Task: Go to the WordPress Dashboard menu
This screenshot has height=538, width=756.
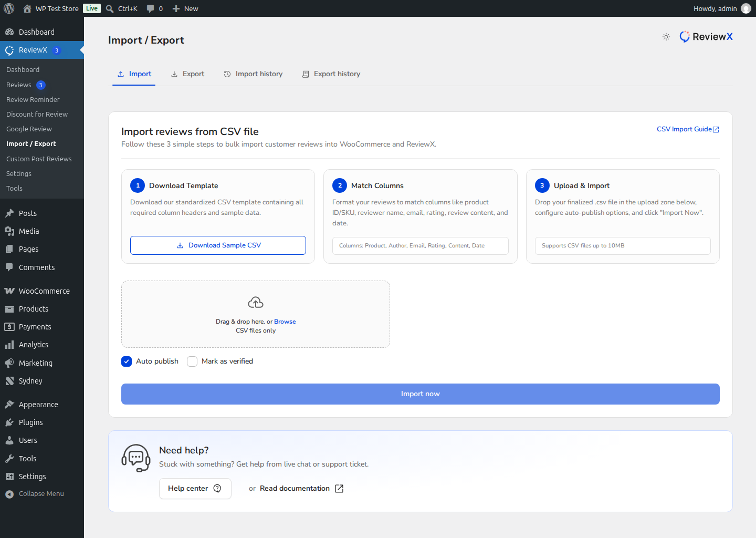Action: pyautogui.click(x=42, y=32)
